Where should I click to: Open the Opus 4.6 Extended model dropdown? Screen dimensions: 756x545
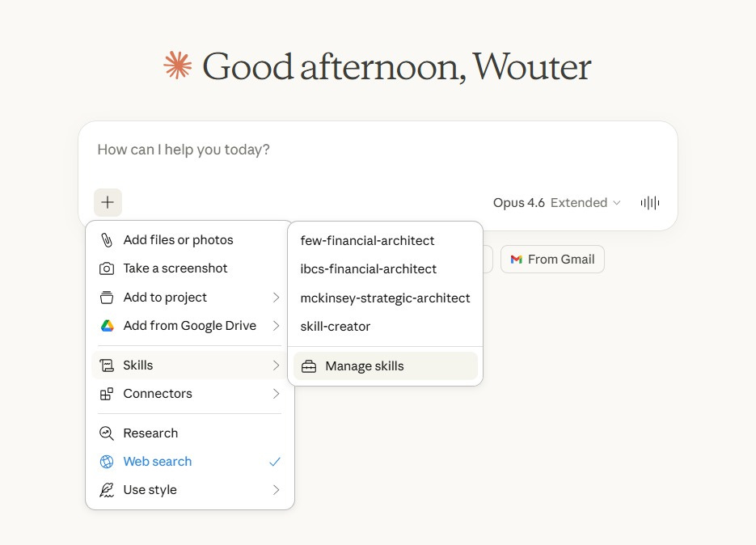click(x=556, y=203)
